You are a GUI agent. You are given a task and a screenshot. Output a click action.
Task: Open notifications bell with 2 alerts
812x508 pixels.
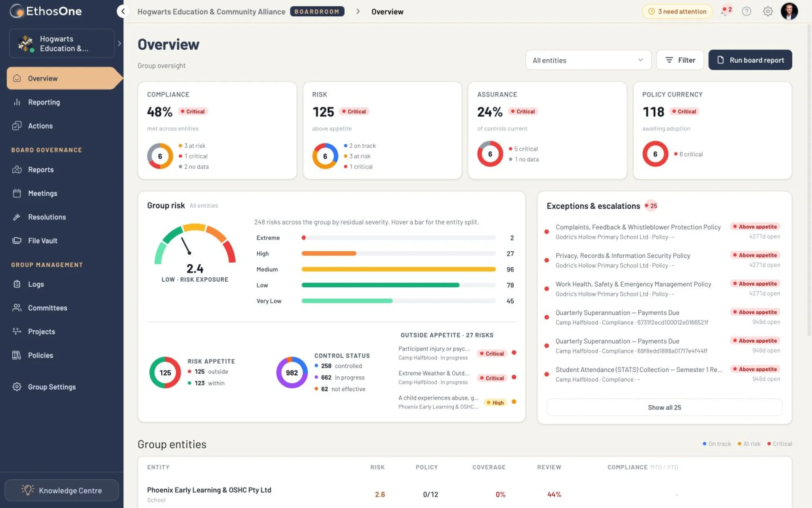click(726, 11)
